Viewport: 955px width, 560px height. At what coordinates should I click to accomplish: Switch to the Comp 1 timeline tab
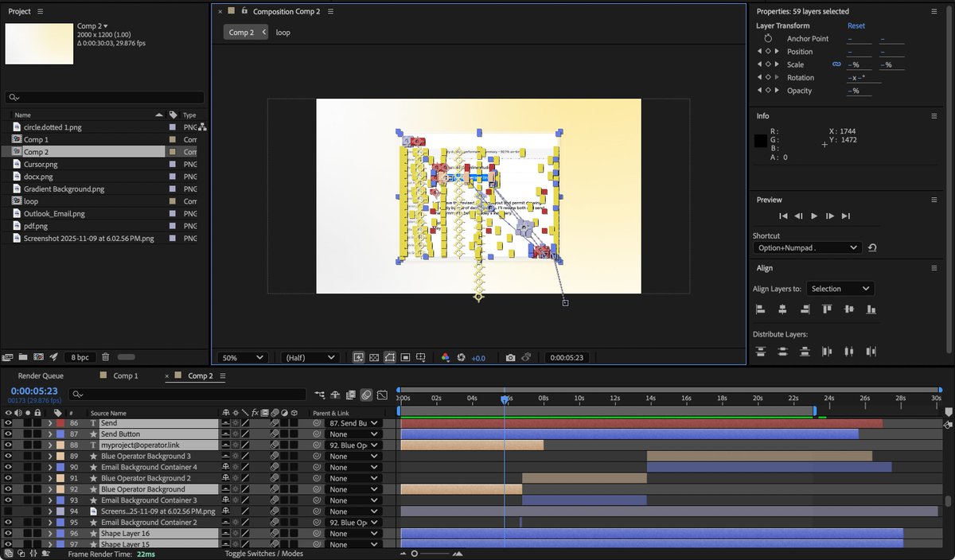click(x=125, y=375)
